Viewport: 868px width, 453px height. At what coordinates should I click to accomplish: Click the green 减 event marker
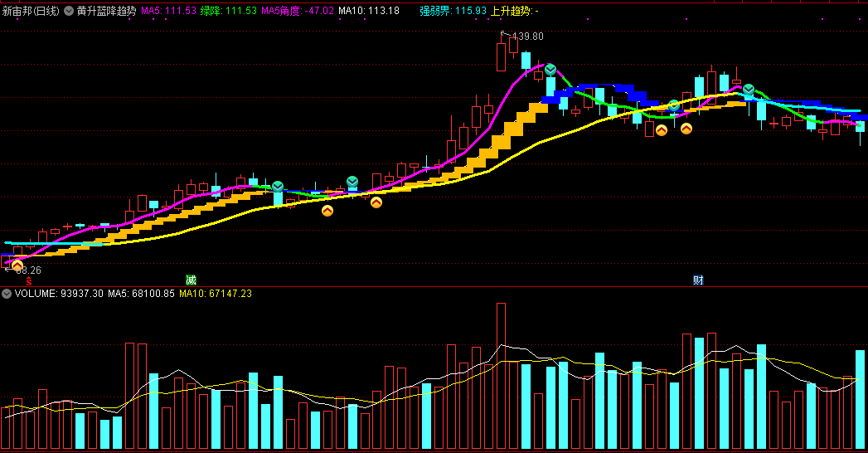click(x=191, y=280)
